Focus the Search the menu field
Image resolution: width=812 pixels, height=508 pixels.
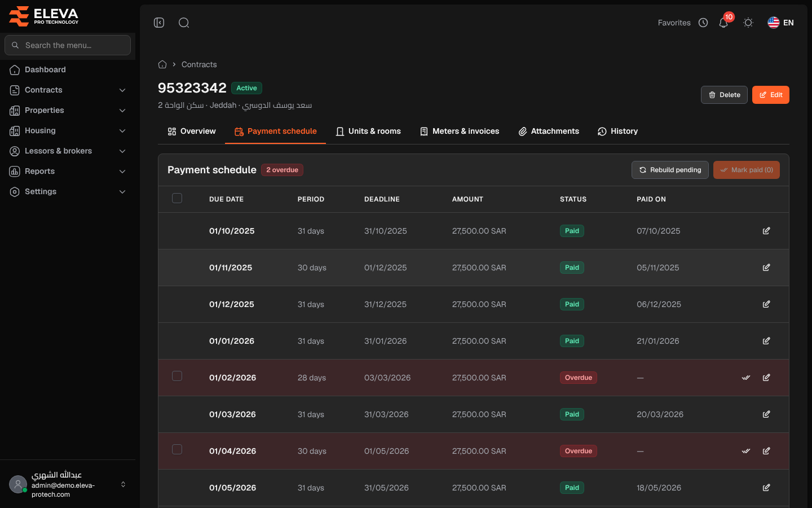coord(68,45)
